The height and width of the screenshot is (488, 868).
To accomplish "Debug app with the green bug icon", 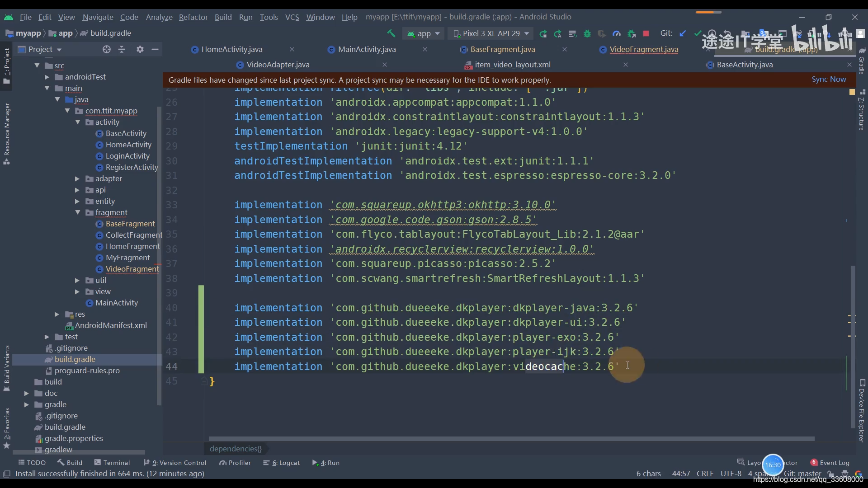I will [587, 33].
